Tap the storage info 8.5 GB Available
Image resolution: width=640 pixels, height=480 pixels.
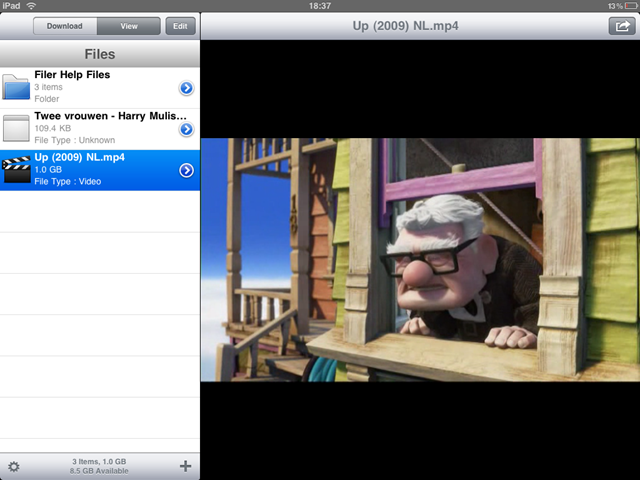[98, 470]
